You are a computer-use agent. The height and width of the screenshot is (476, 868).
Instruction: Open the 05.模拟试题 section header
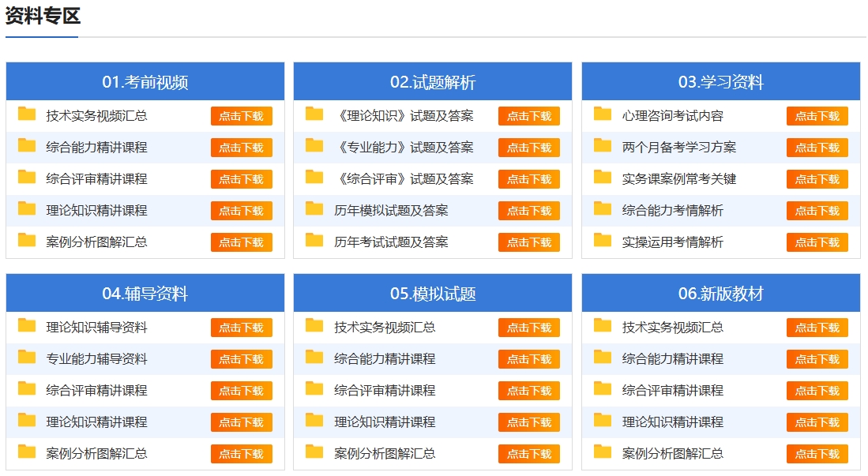click(433, 294)
